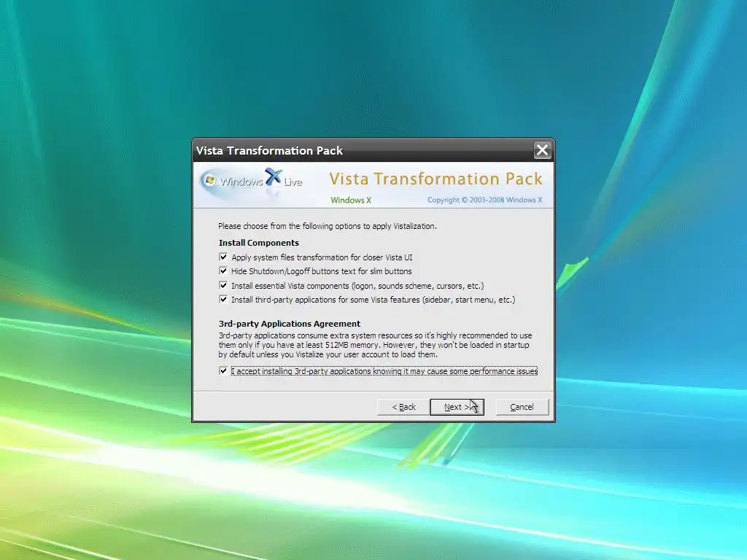Cancel the installation

[x=522, y=407]
